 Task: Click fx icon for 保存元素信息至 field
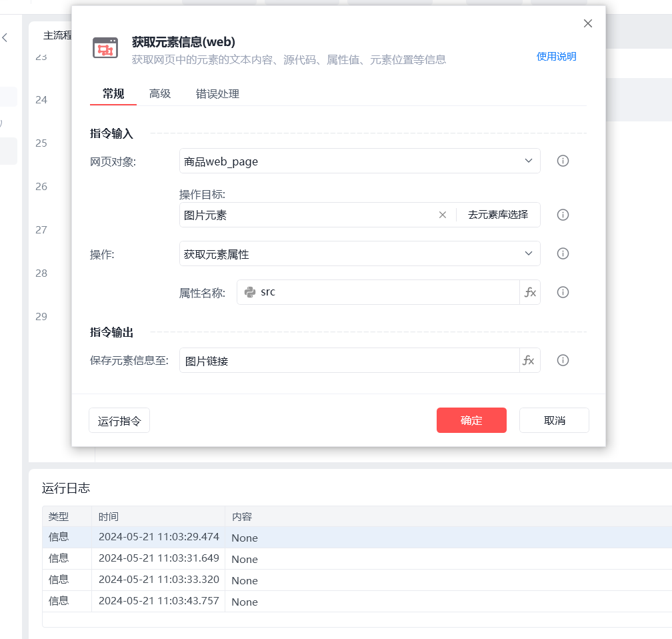529,360
